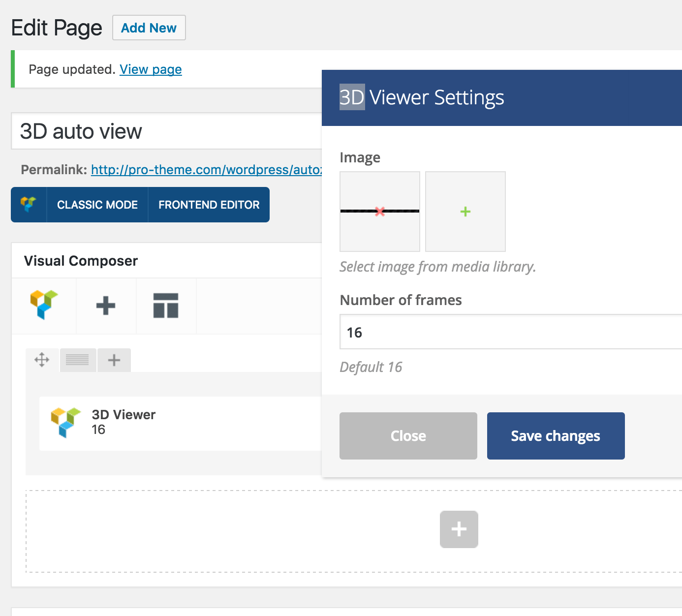
Task: Follow the View page link
Action: pyautogui.click(x=151, y=69)
